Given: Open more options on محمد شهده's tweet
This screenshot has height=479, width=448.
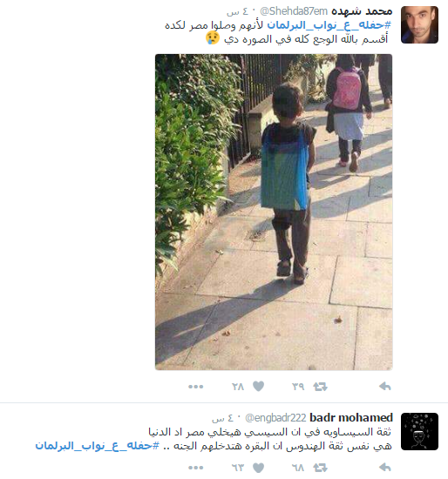Looking at the screenshot, I should (196, 387).
